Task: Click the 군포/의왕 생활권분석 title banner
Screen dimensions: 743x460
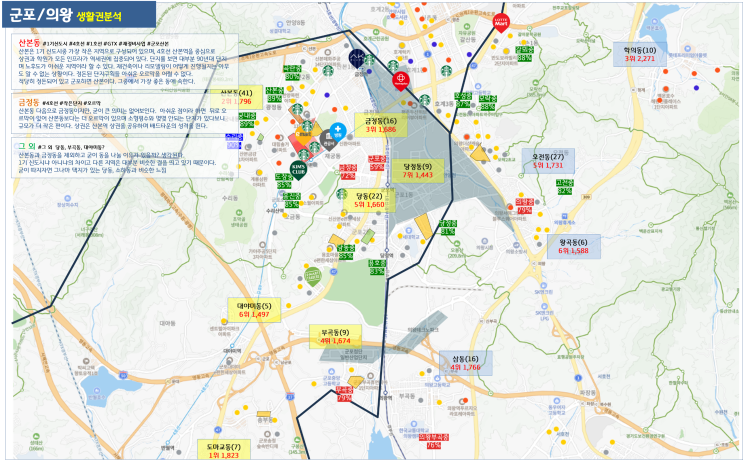Action: click(x=80, y=15)
